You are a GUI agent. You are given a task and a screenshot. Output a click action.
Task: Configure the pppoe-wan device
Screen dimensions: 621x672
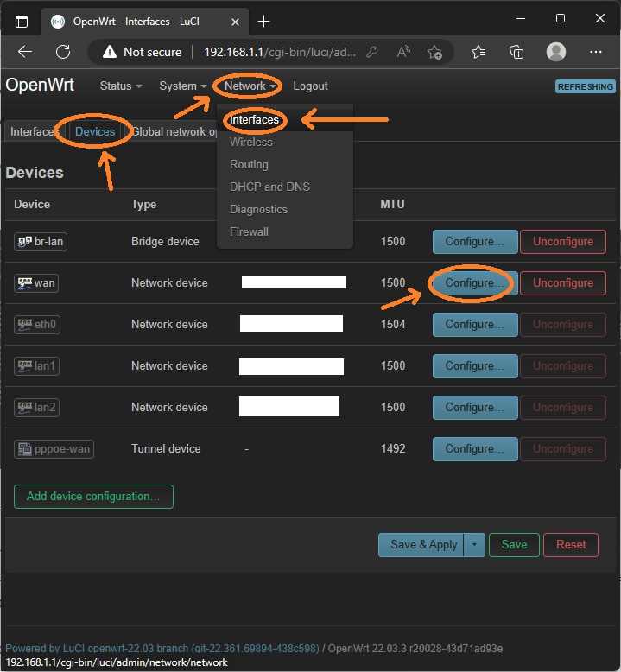click(x=475, y=448)
